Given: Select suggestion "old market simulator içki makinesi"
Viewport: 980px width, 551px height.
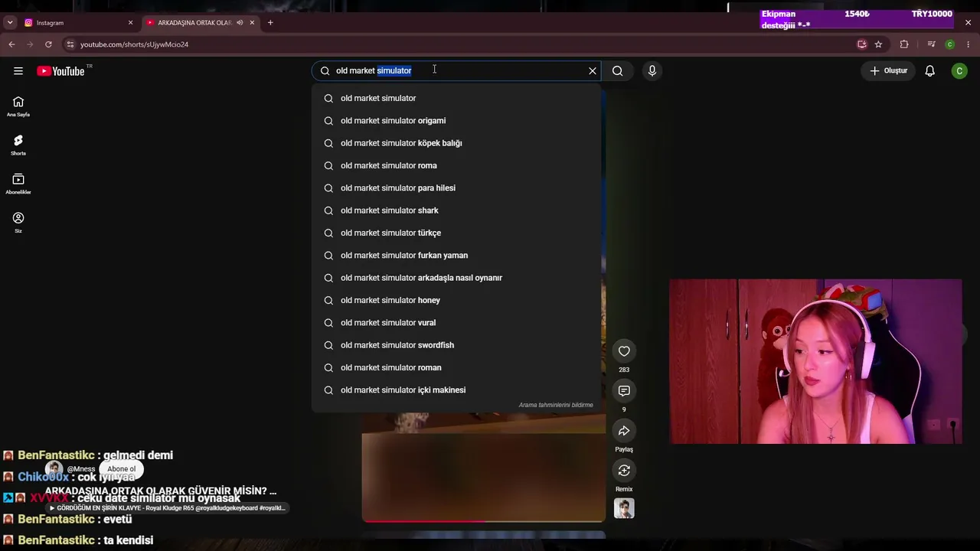Looking at the screenshot, I should click(x=456, y=390).
